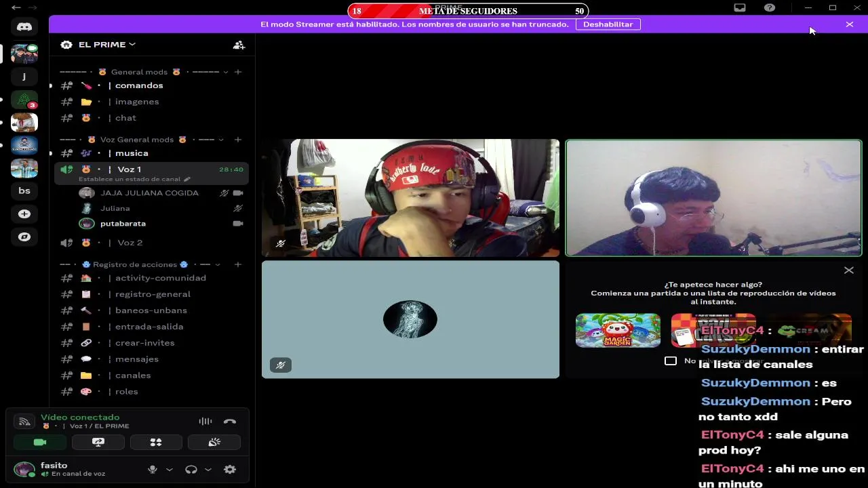
Task: Focus the video tile with red cap streamer
Action: 410,198
